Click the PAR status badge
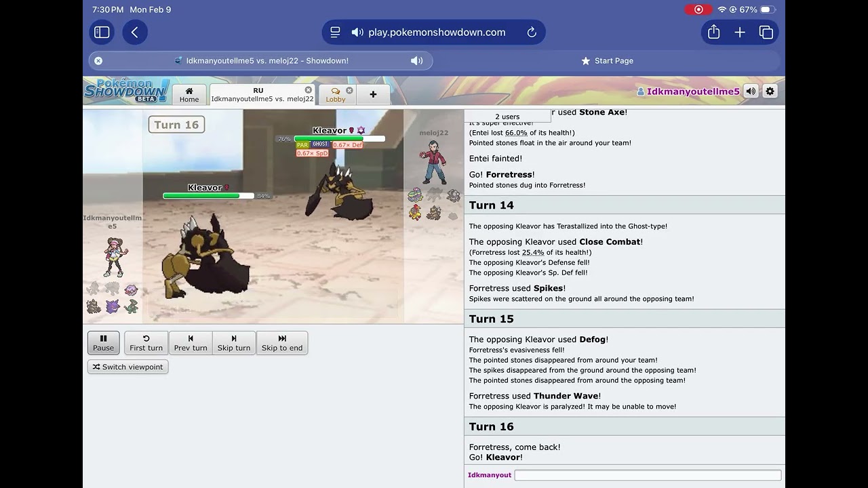Image resolution: width=868 pixels, height=488 pixels. point(302,145)
